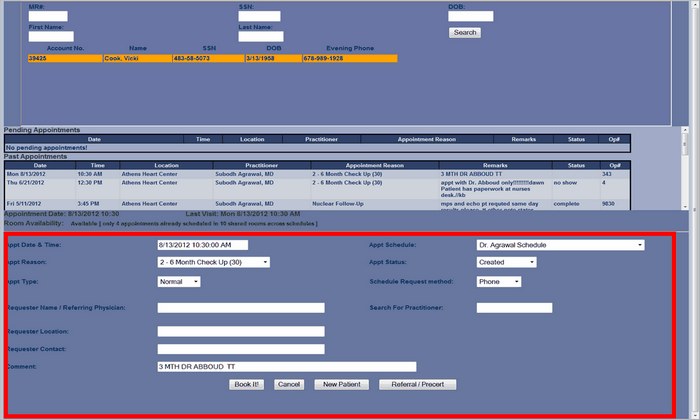Viewport: 700px width, 420px height.
Task: Open the Appt Schedule dropdown
Action: click(x=560, y=245)
